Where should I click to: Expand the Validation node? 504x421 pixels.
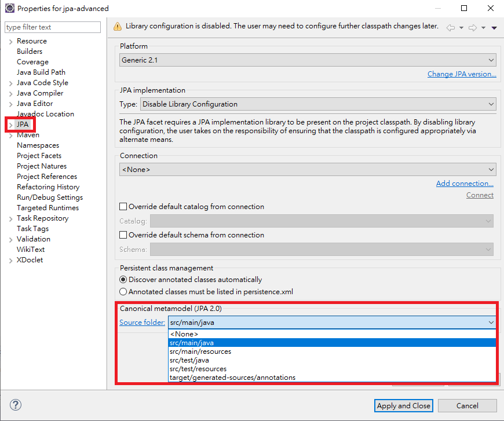pyautogui.click(x=10, y=240)
